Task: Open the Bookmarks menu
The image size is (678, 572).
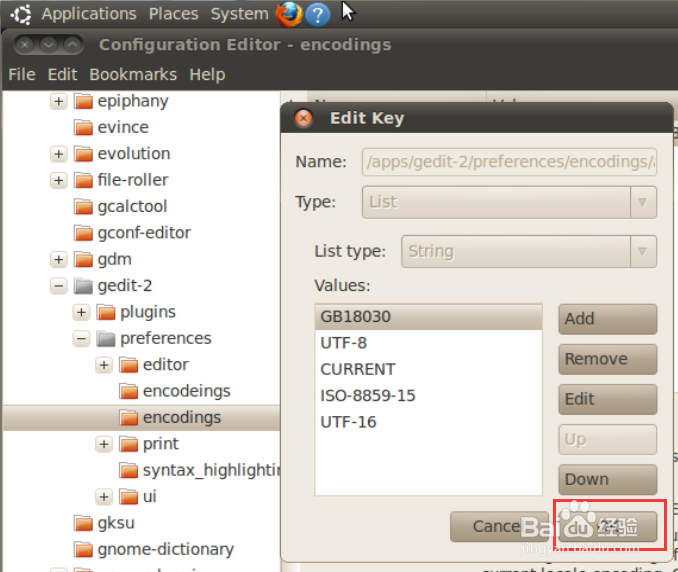Action: 133,74
